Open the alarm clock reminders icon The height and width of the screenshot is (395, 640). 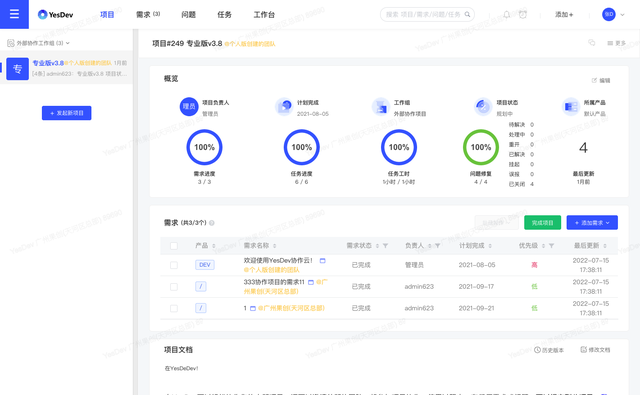pyautogui.click(x=523, y=15)
